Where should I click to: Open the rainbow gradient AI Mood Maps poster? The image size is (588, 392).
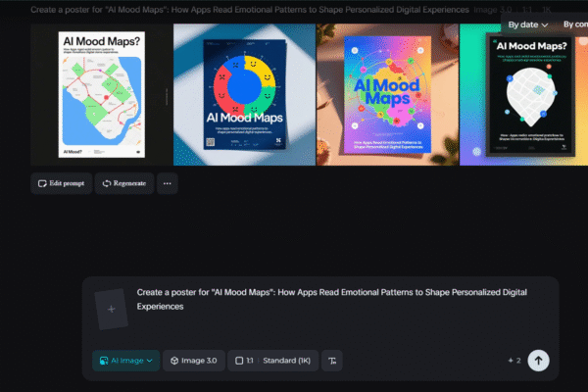coord(387,94)
